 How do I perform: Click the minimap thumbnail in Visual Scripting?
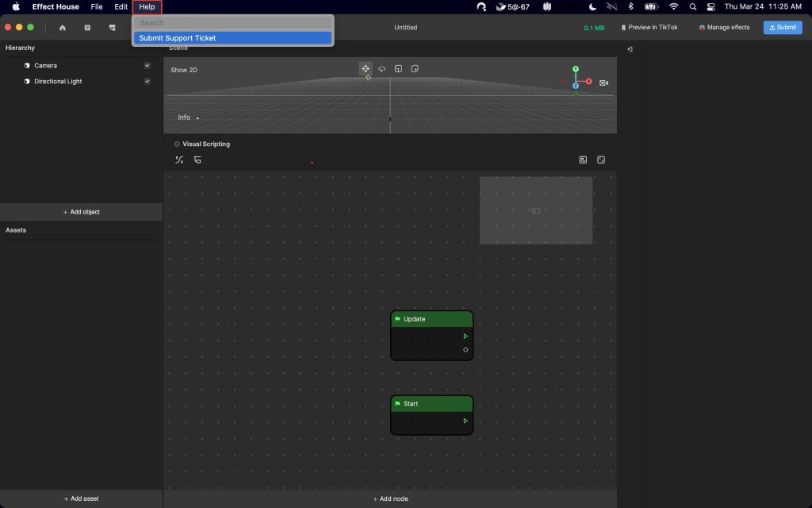click(x=536, y=210)
